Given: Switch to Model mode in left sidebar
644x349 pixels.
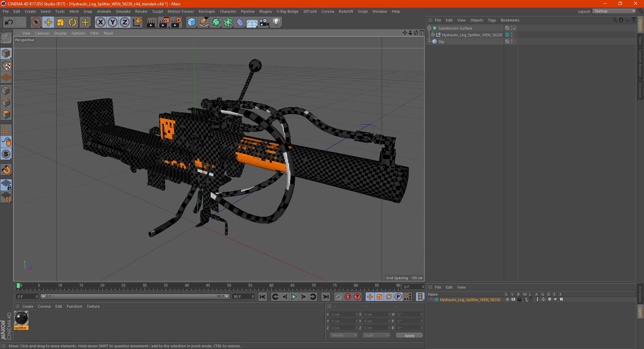Looking at the screenshot, I should click(6, 53).
